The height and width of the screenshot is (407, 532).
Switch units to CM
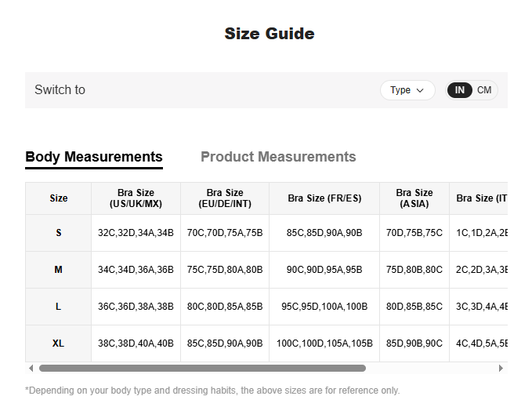484,90
